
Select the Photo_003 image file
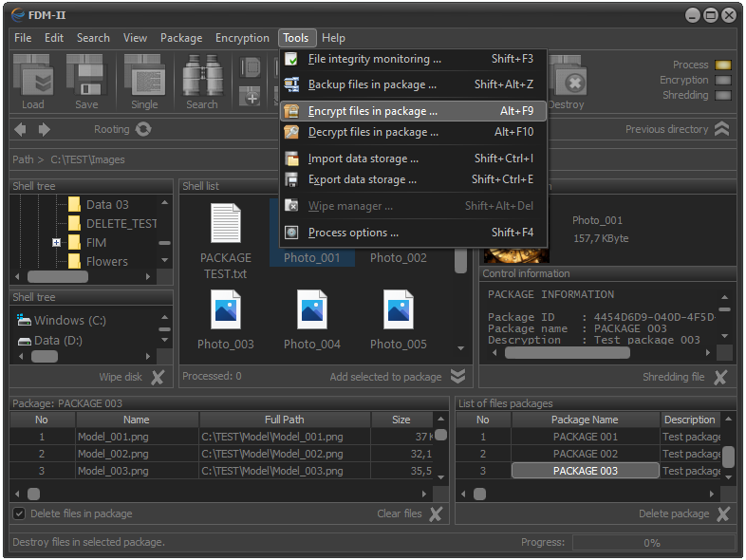(226, 309)
